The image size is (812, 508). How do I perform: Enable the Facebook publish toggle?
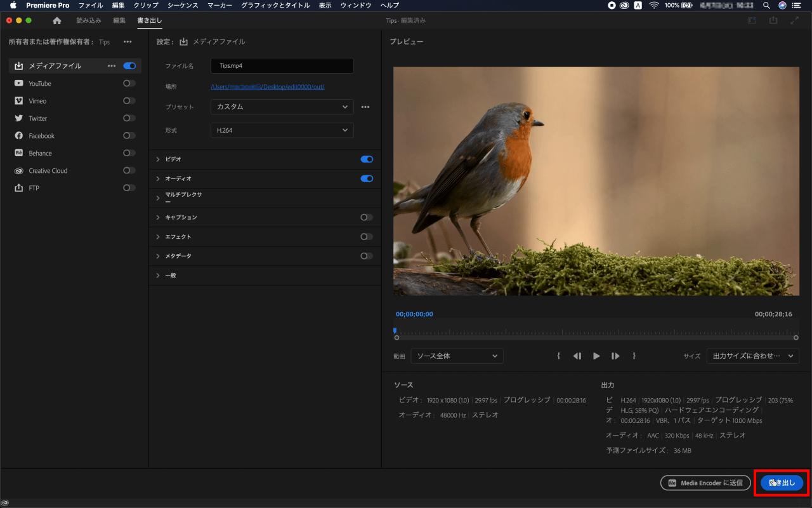tap(129, 136)
